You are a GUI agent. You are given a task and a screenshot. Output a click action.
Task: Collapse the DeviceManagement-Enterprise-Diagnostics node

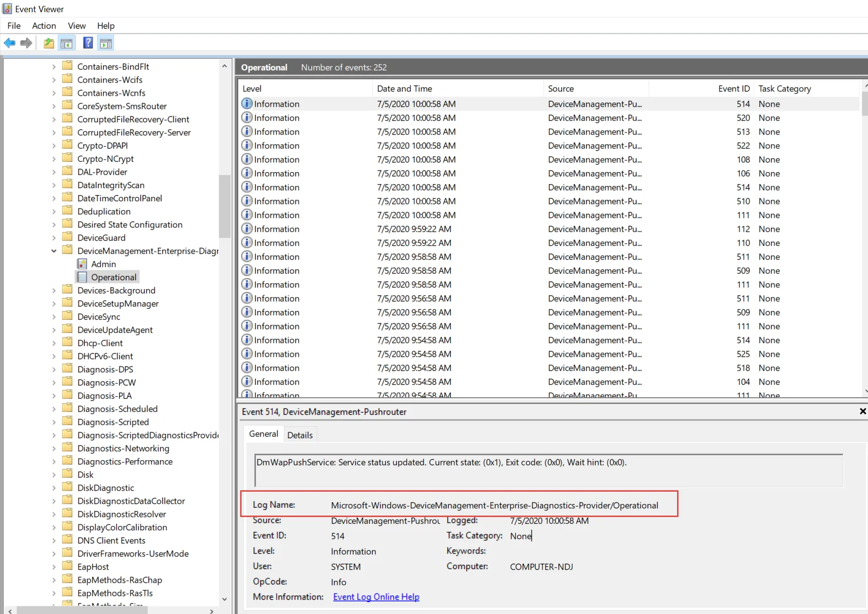54,251
